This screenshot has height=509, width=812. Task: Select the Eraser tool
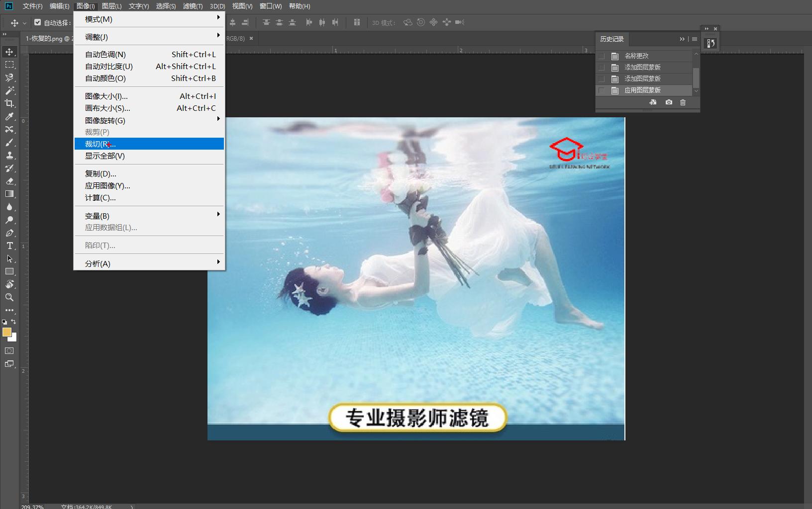(9, 181)
